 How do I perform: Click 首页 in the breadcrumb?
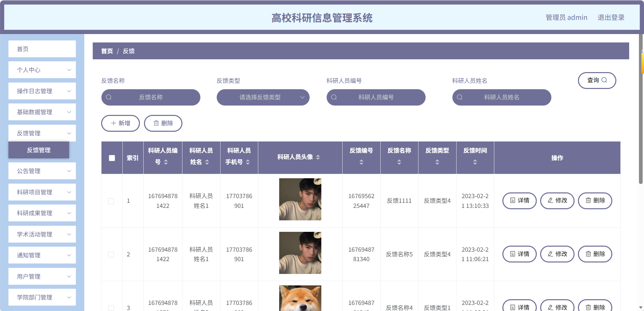point(107,51)
